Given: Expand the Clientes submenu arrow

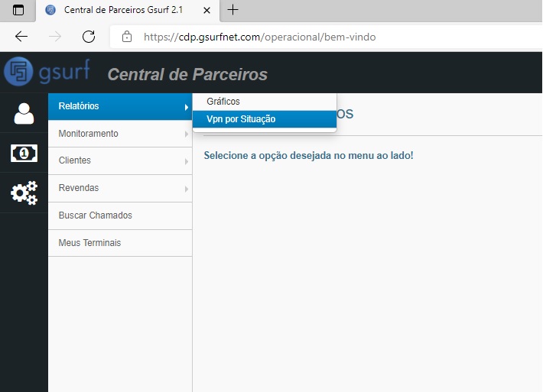Looking at the screenshot, I should click(x=187, y=161).
